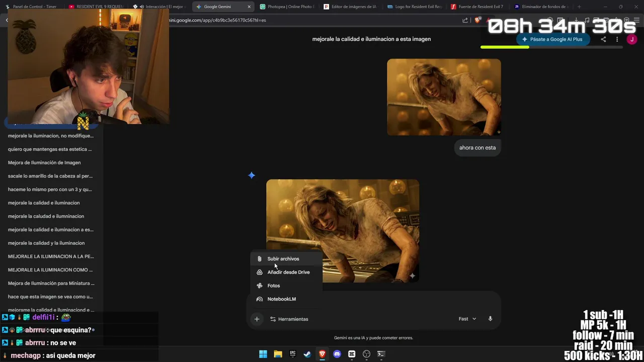The height and width of the screenshot is (362, 644).
Task: Choose Añadir desde Drive option
Action: click(x=286, y=272)
